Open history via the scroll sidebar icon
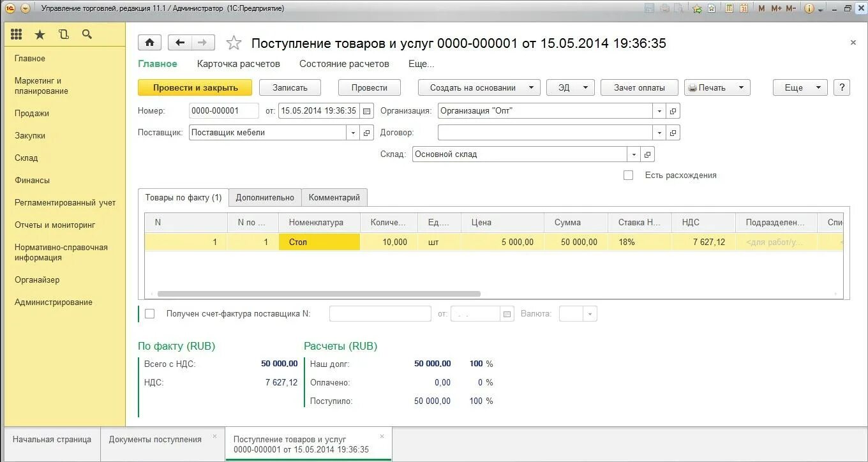Image resolution: width=868 pixels, height=462 pixels. click(63, 34)
